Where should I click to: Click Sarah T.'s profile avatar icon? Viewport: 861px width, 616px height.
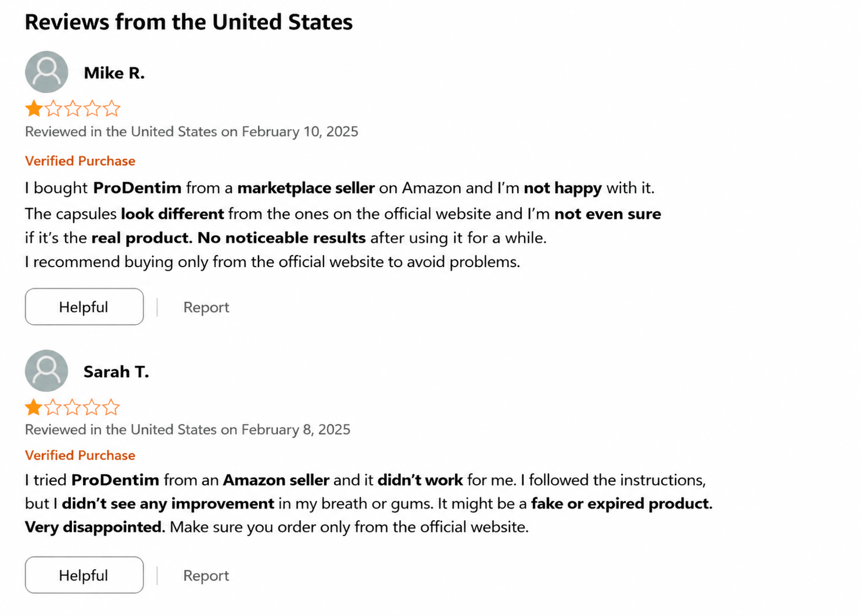click(x=46, y=370)
